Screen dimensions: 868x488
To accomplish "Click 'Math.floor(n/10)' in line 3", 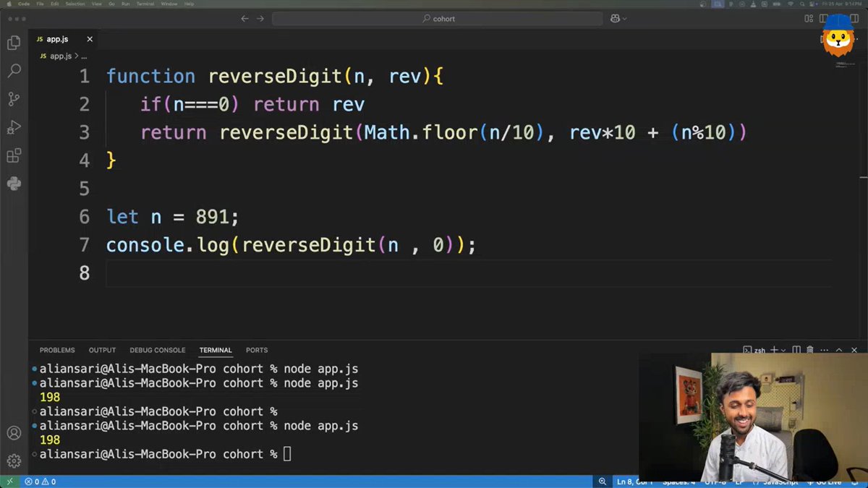I will (454, 132).
